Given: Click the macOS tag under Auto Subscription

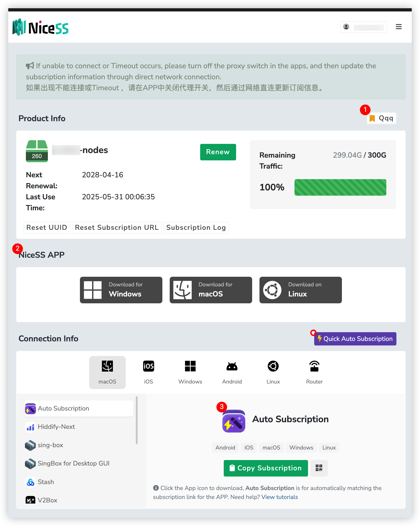Looking at the screenshot, I should tap(271, 448).
